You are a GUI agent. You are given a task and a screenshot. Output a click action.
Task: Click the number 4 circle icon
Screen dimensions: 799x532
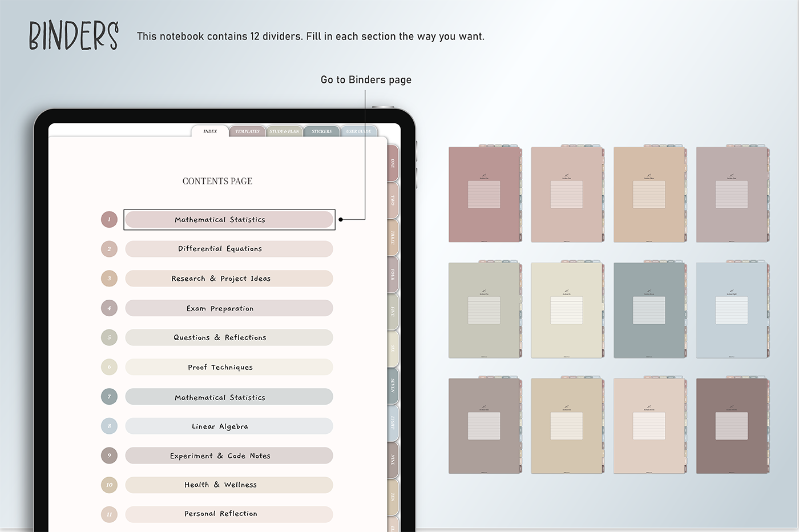pyautogui.click(x=109, y=308)
